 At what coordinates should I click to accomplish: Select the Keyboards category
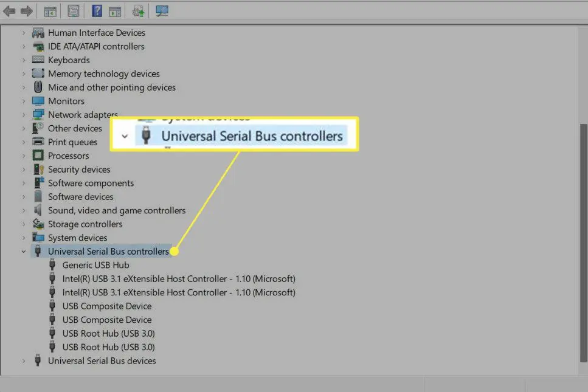point(69,60)
